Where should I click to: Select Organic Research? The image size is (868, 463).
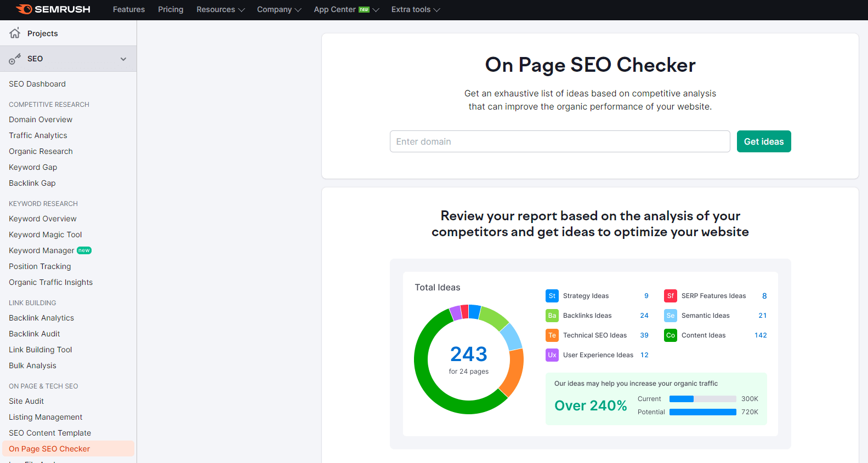(41, 151)
